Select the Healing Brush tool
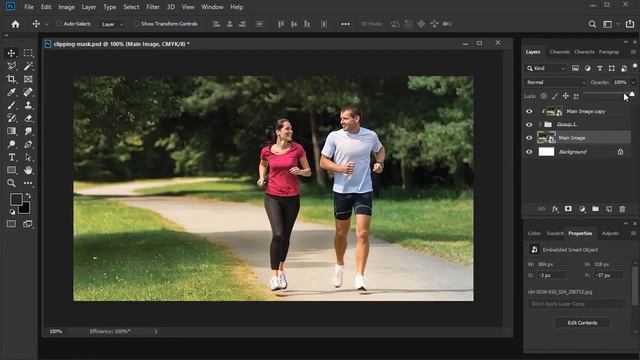 (x=28, y=92)
